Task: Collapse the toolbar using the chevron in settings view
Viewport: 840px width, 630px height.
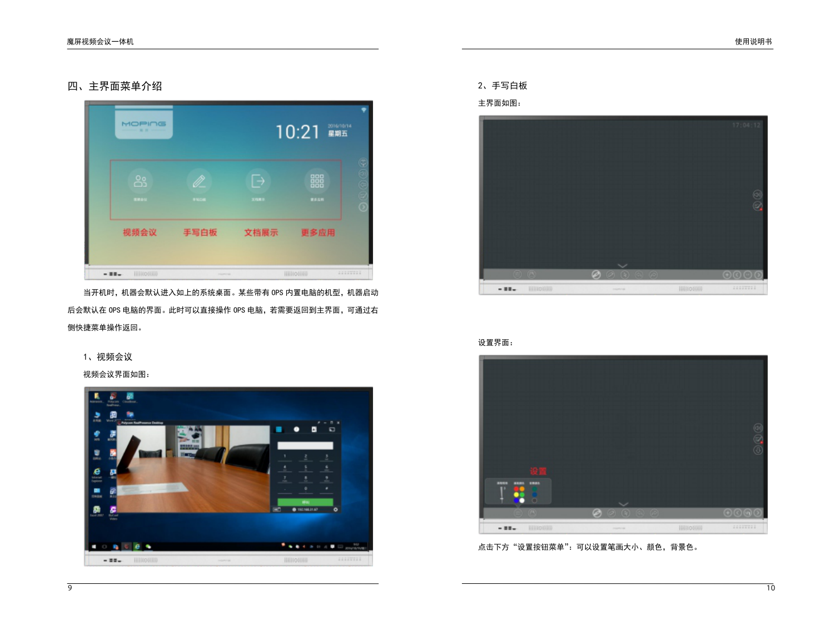Action: (x=623, y=504)
